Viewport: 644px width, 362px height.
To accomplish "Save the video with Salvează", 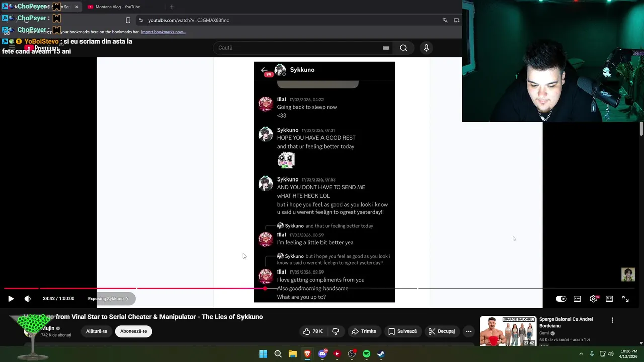I will click(402, 331).
